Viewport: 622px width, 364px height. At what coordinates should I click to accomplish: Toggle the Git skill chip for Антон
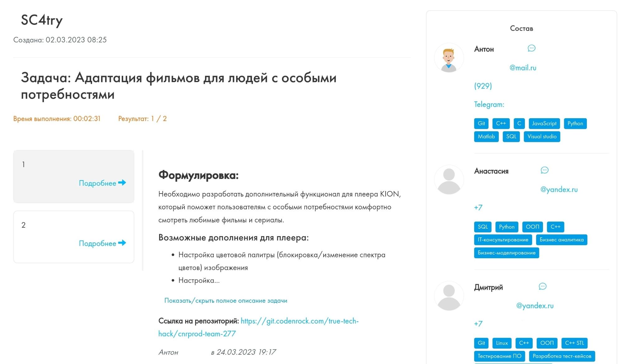(481, 124)
